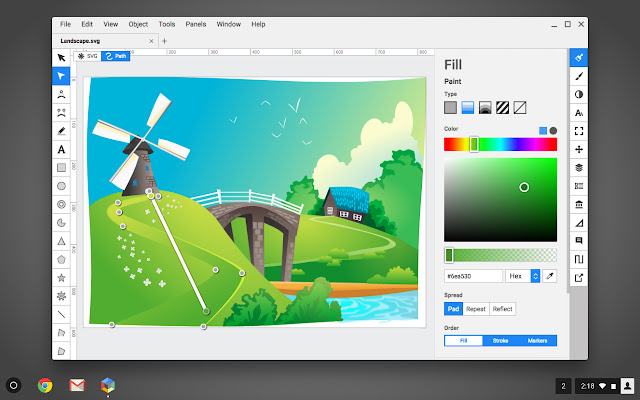Set paint type to none
This screenshot has width=640, height=400.
click(520, 107)
